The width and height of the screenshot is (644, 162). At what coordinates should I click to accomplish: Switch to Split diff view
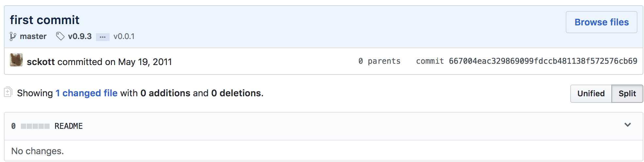click(x=627, y=94)
